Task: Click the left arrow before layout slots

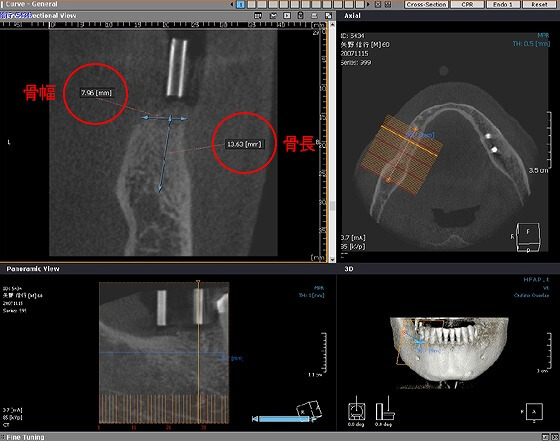Action: click(232, 5)
